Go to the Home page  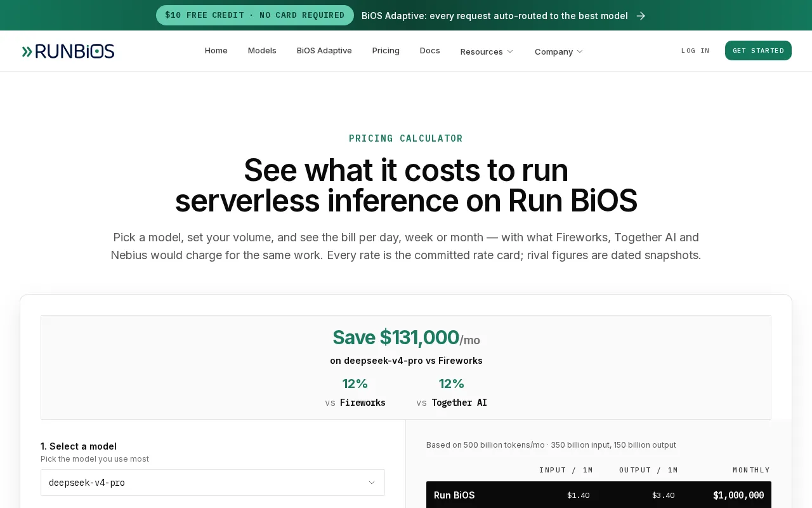tap(216, 50)
